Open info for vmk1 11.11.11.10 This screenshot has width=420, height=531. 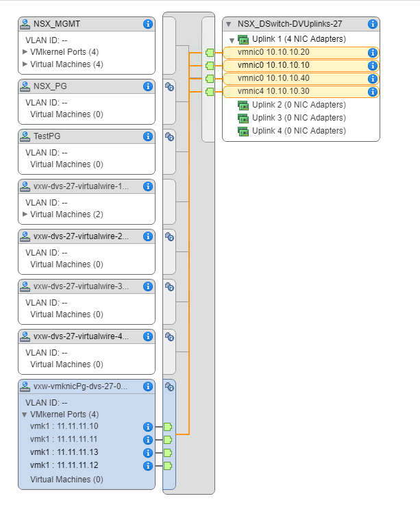click(148, 427)
